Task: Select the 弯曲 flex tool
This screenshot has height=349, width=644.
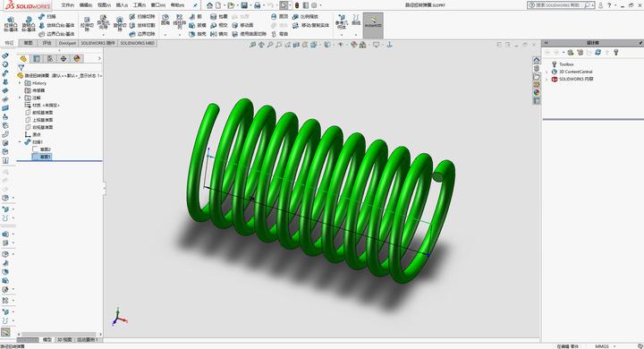Action: pos(280,34)
